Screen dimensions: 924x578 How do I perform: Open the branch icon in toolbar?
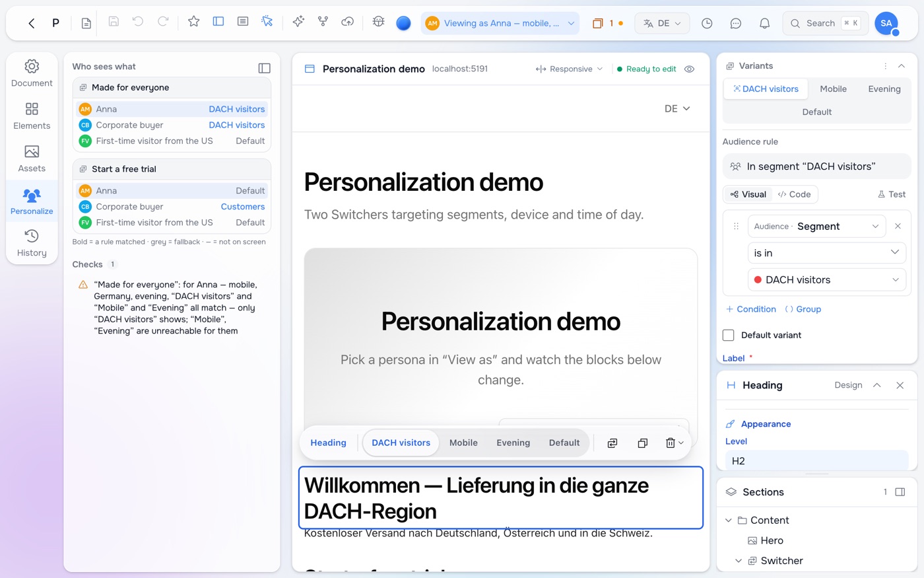[x=323, y=22]
